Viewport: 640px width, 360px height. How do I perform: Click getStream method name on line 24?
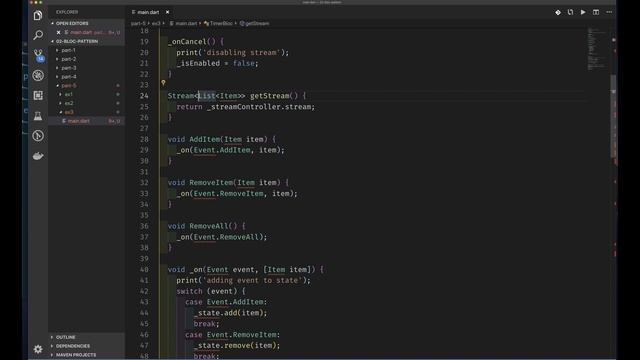269,96
